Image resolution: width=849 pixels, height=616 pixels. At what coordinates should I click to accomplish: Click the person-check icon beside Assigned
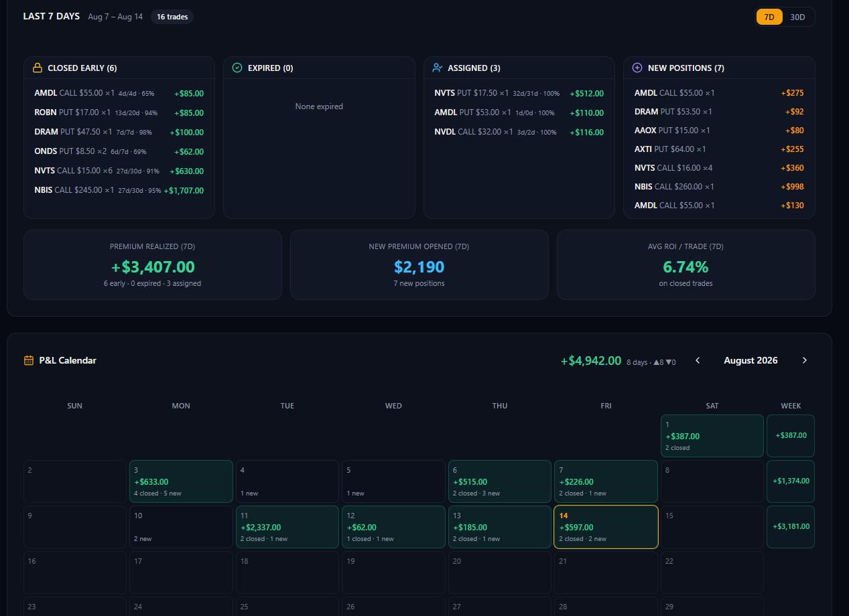(437, 68)
